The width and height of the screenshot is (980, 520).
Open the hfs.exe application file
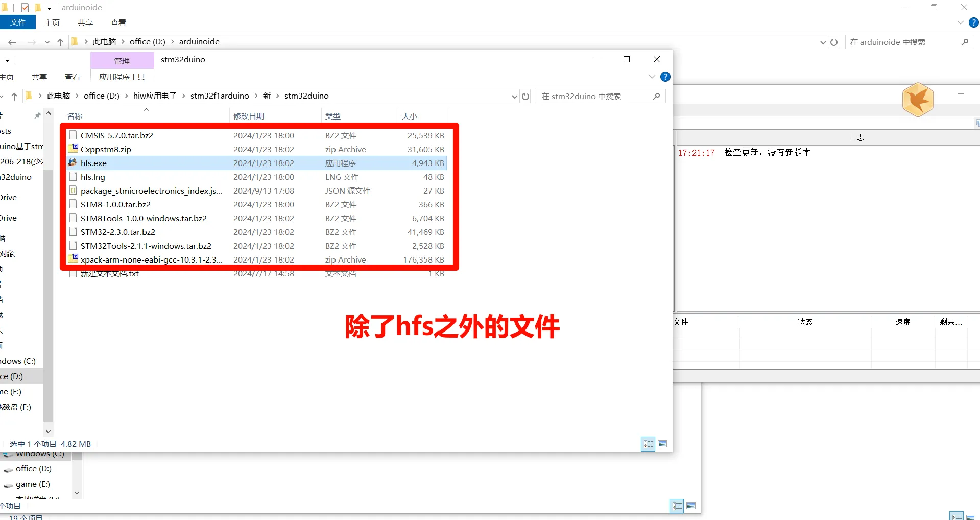coord(93,163)
